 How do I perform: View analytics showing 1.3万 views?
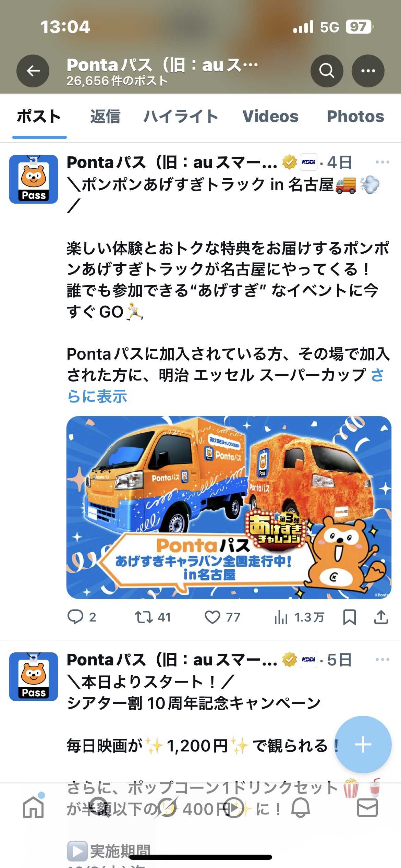pyautogui.click(x=299, y=617)
